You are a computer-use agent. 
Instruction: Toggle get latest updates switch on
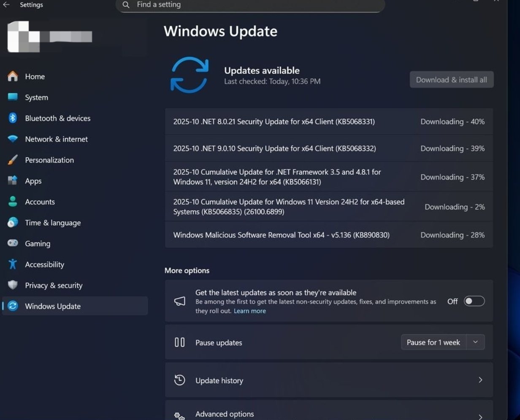474,301
